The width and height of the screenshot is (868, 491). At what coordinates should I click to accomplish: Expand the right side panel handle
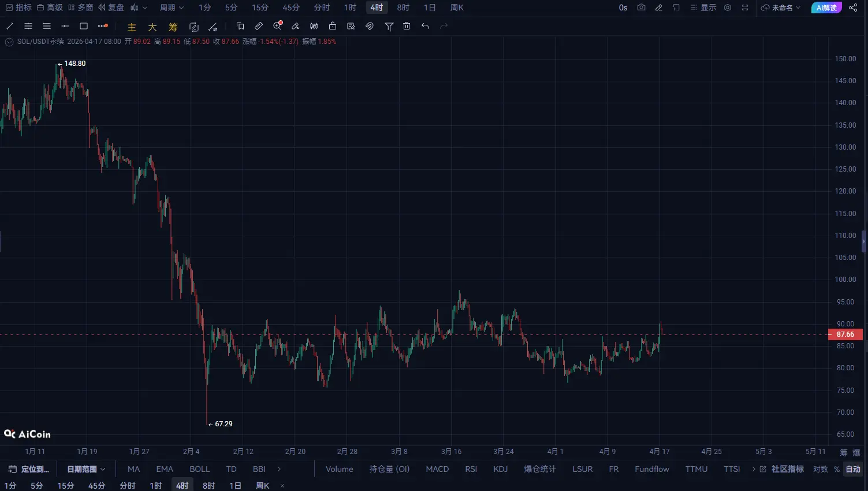click(864, 241)
